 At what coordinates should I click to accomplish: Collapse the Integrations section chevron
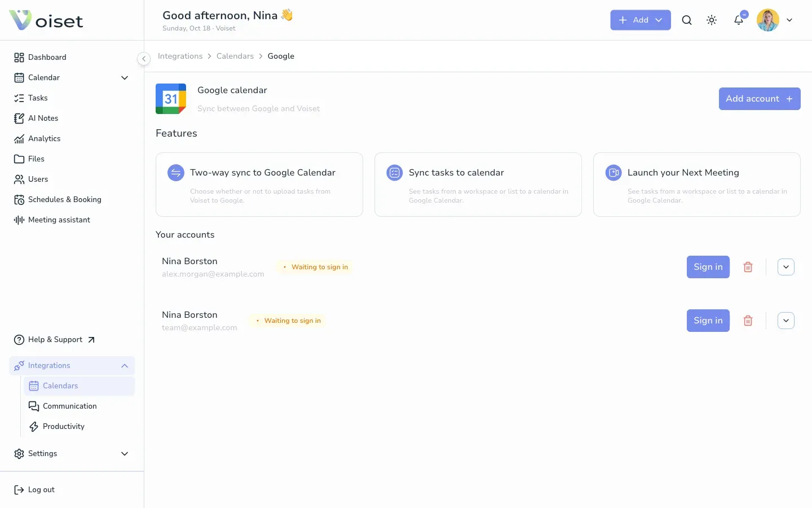point(125,365)
